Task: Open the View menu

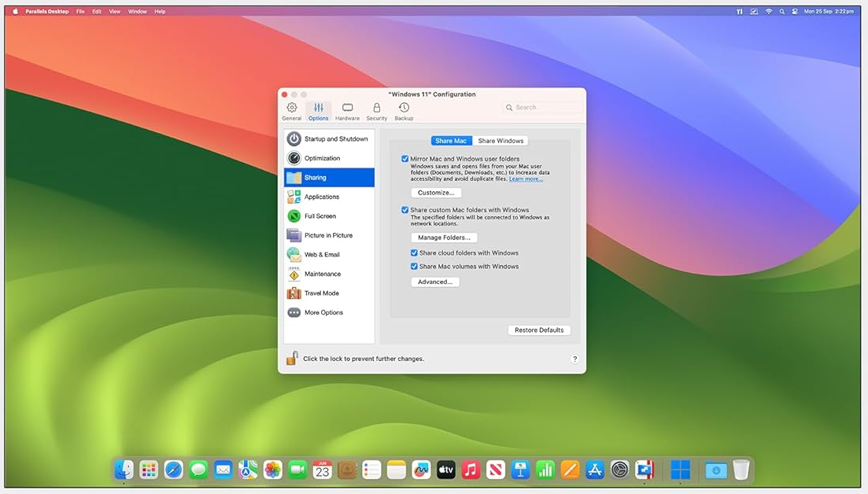Action: pyautogui.click(x=115, y=11)
